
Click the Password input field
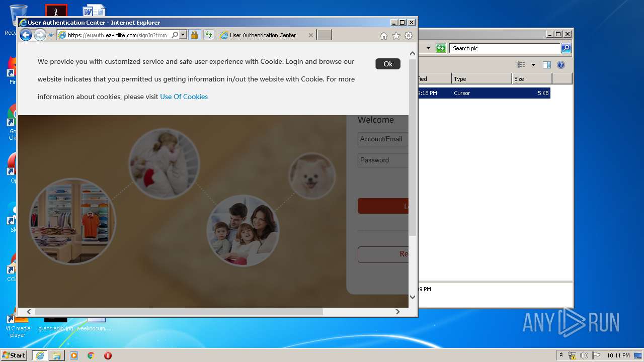click(383, 160)
